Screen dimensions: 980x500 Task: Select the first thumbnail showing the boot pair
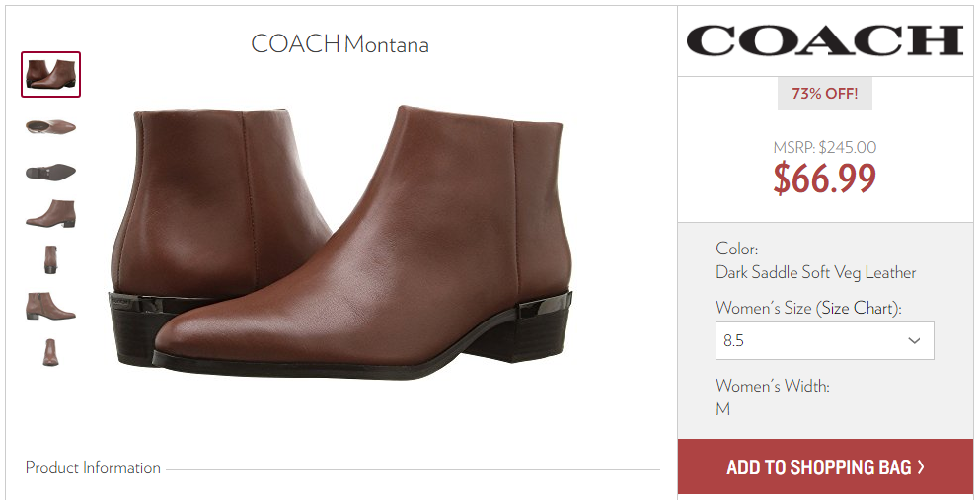[x=50, y=74]
